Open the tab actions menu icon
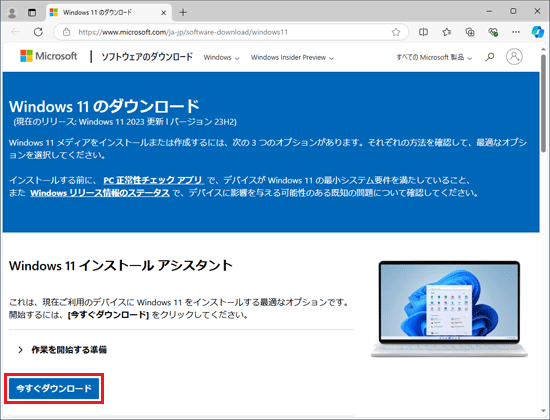The height and width of the screenshot is (420, 550). pyautogui.click(x=32, y=13)
